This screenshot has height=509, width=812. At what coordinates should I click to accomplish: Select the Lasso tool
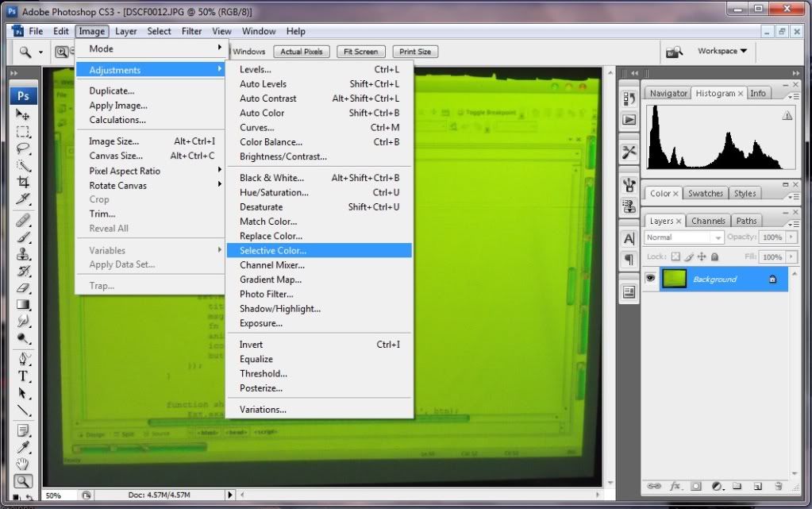pyautogui.click(x=23, y=148)
